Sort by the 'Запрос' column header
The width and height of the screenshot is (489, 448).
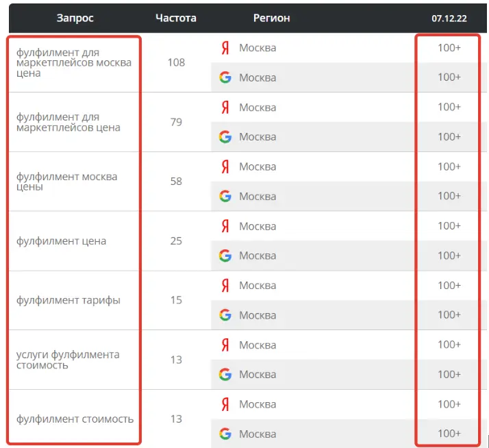pos(75,18)
